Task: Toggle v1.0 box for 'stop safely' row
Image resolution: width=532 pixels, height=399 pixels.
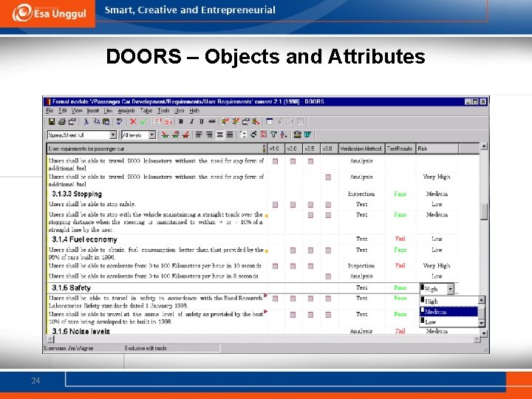Action: pyautogui.click(x=275, y=205)
